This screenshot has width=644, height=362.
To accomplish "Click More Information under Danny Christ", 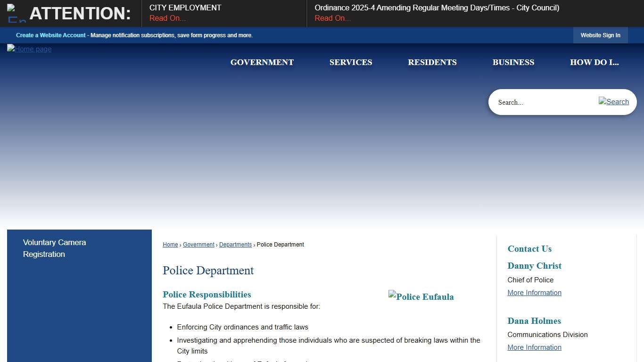I will 534,292.
